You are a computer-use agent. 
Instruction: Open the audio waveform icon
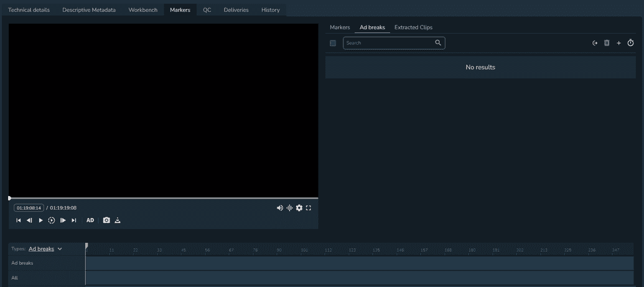[289, 208]
